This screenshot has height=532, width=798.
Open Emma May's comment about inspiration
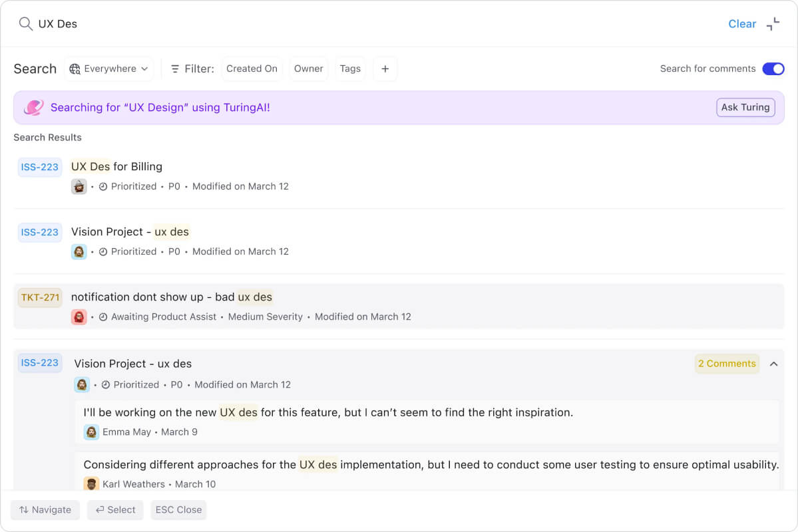(427, 422)
